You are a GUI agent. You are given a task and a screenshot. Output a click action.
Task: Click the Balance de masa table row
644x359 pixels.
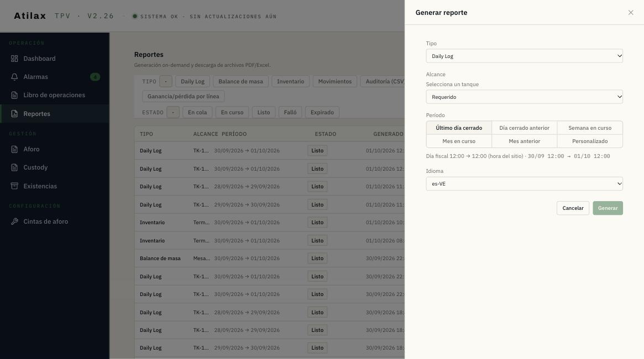269,258
